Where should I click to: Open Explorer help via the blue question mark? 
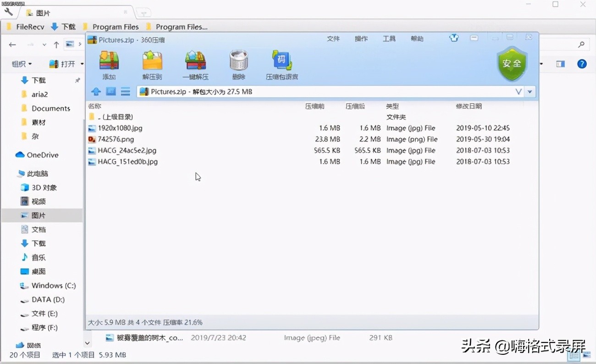(x=582, y=64)
